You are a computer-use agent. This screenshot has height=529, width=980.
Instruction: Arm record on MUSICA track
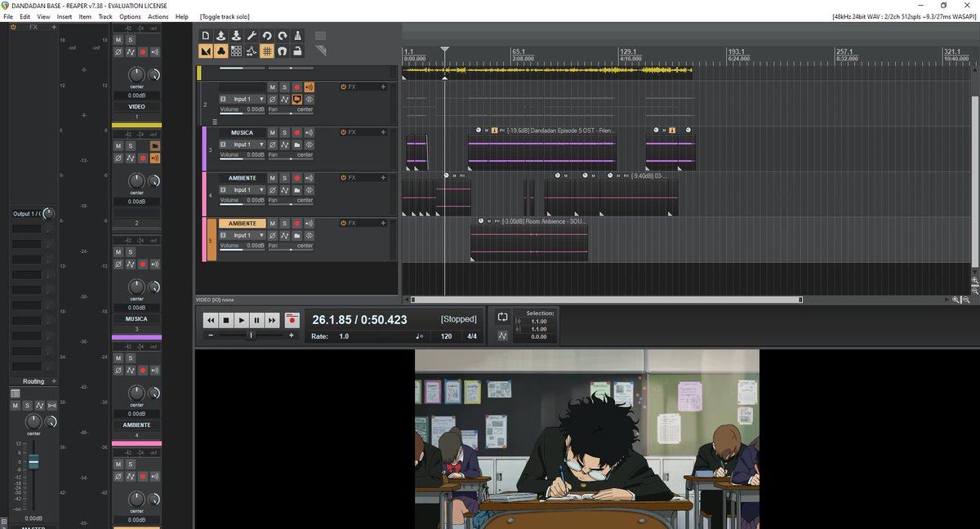click(x=297, y=132)
